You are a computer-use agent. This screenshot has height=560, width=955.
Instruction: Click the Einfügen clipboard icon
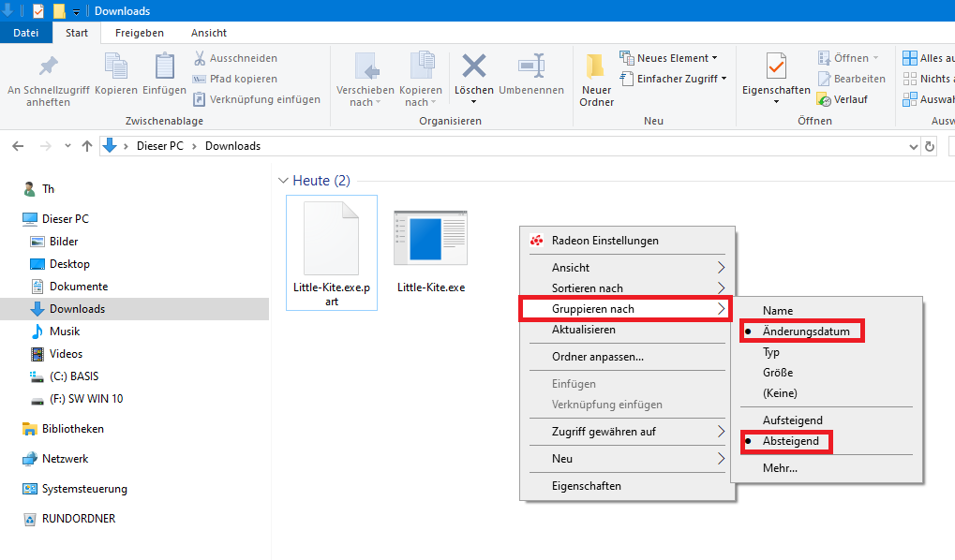click(x=164, y=66)
